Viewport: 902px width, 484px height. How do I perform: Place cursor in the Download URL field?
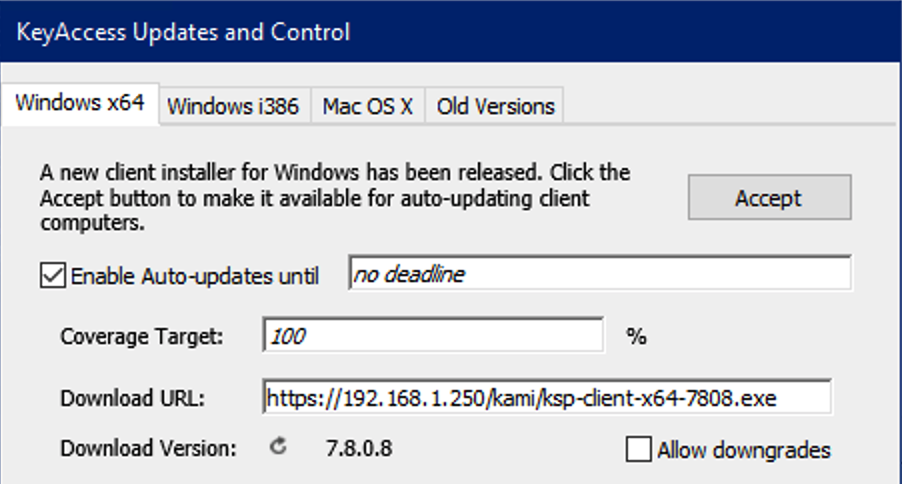click(x=546, y=397)
